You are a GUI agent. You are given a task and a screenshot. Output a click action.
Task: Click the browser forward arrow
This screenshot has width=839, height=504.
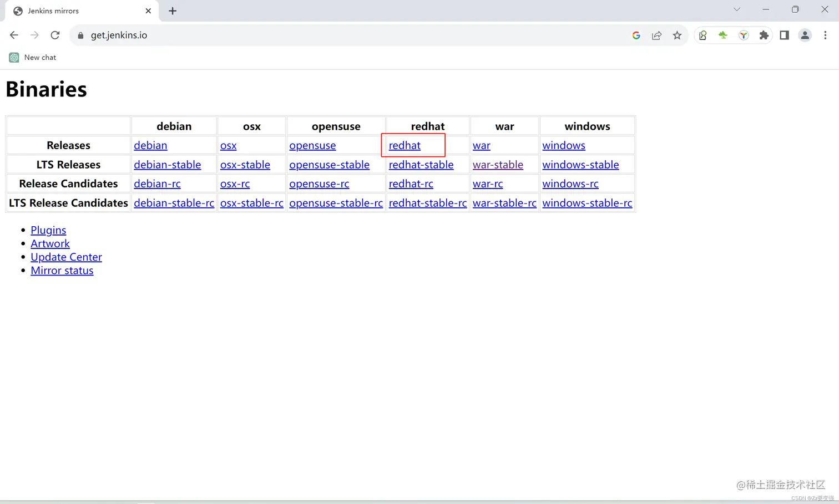click(x=34, y=35)
